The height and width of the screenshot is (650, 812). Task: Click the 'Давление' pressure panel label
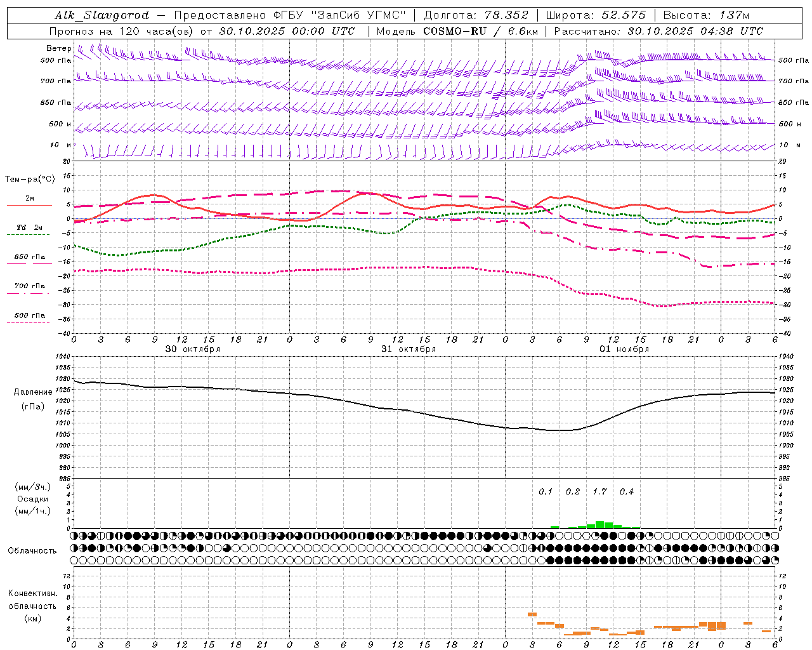pyautogui.click(x=32, y=392)
